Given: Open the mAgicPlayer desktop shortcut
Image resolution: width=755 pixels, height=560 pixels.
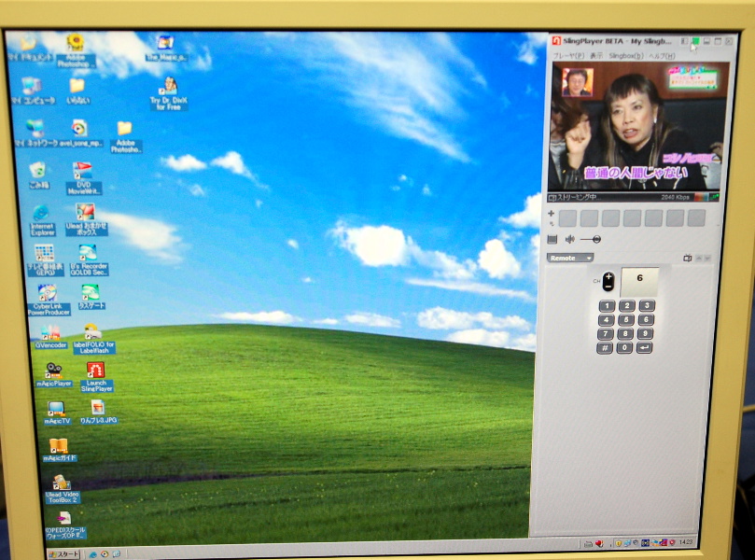Looking at the screenshot, I should (x=53, y=370).
